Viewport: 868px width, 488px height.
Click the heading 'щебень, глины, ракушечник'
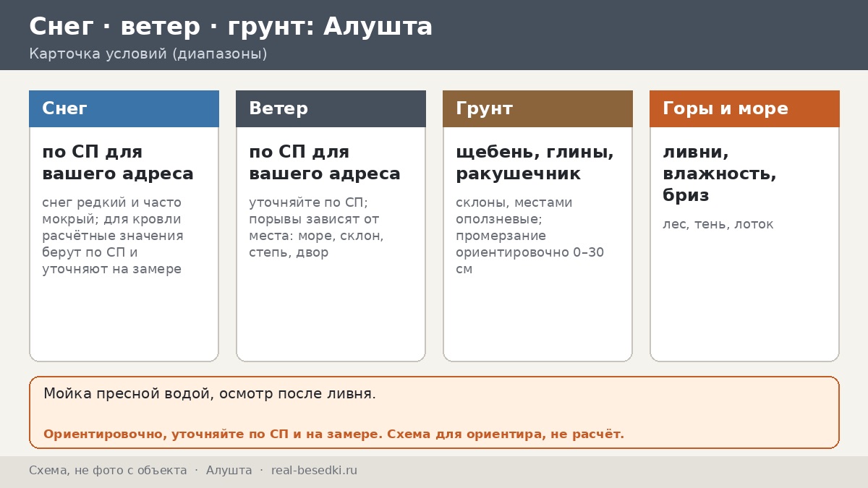[x=535, y=163]
